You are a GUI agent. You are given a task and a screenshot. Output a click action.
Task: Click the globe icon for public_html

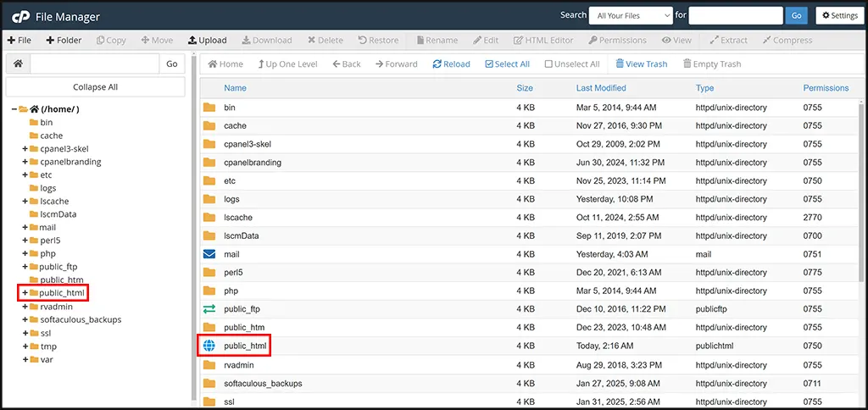point(209,346)
